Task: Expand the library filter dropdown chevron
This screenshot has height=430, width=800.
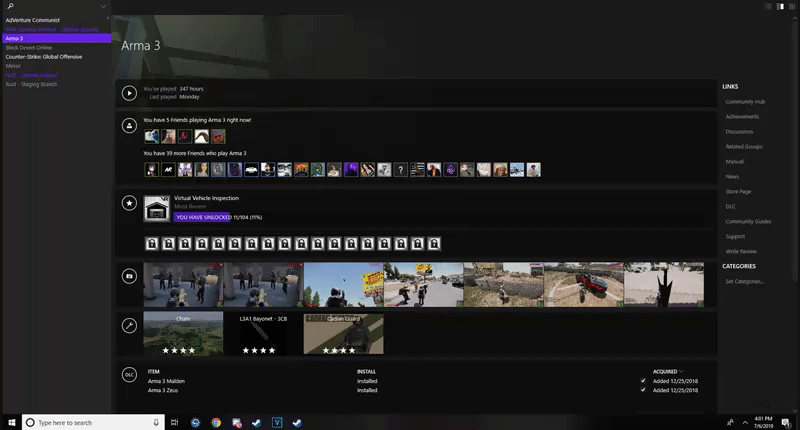Action: pos(103,7)
